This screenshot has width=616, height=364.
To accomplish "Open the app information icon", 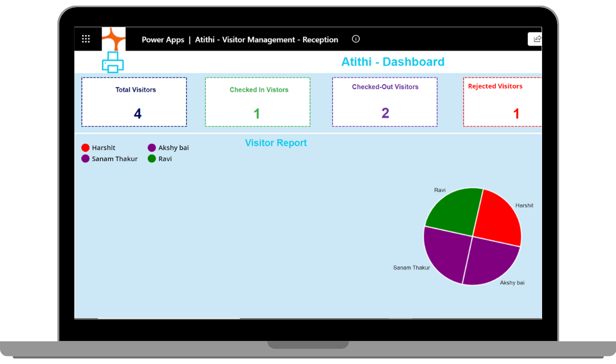I will click(355, 38).
